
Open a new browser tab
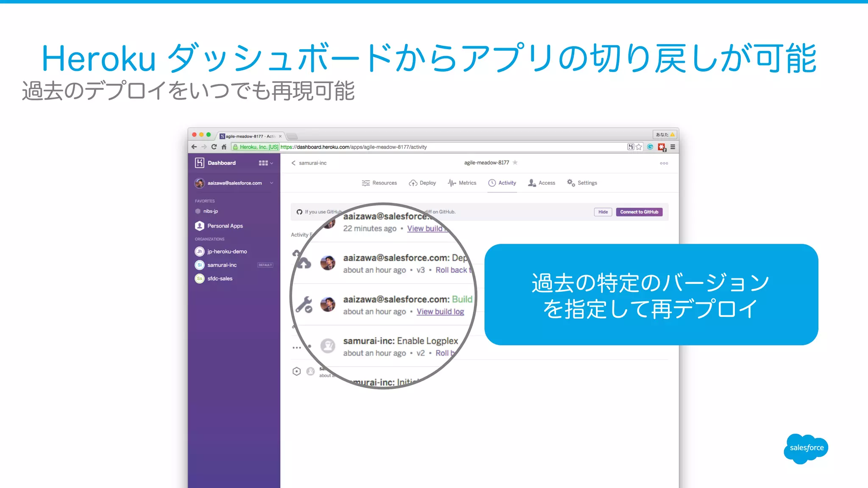[292, 136]
